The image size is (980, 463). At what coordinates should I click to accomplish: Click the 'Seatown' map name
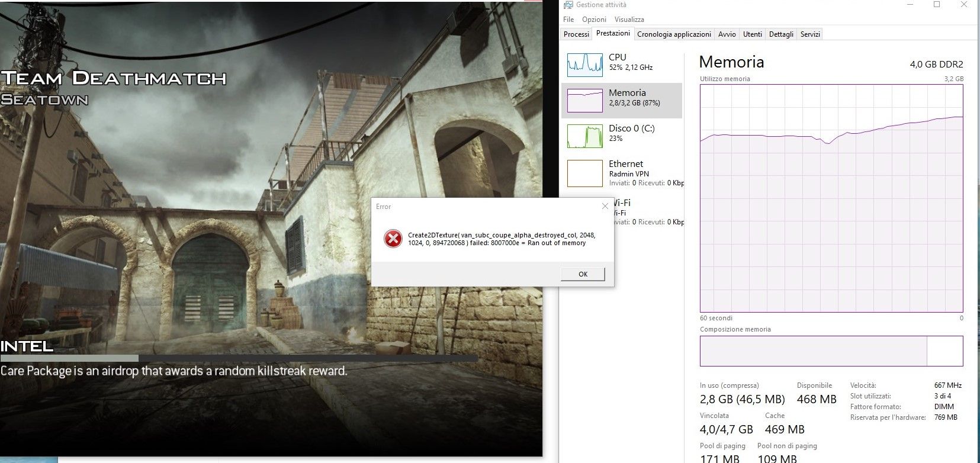pyautogui.click(x=44, y=99)
